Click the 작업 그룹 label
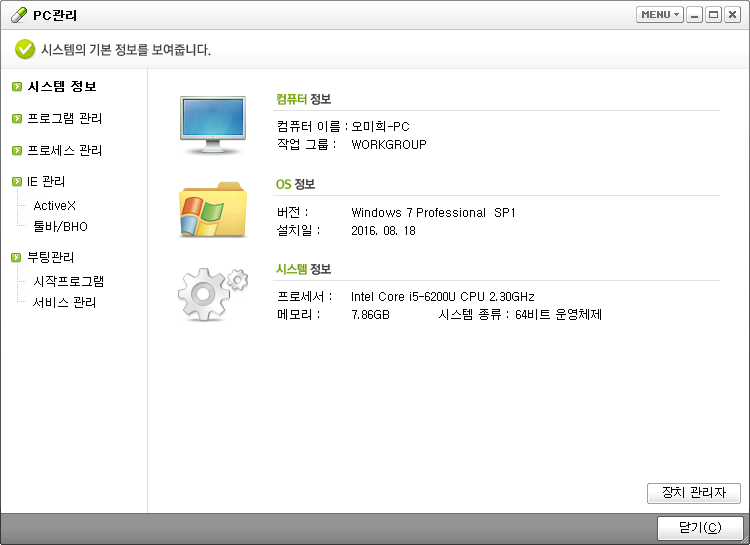 click(307, 145)
